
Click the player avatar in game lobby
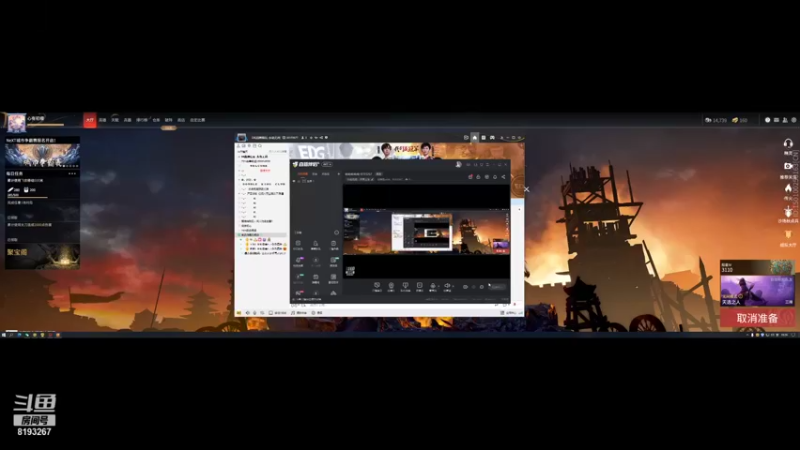pyautogui.click(x=16, y=122)
